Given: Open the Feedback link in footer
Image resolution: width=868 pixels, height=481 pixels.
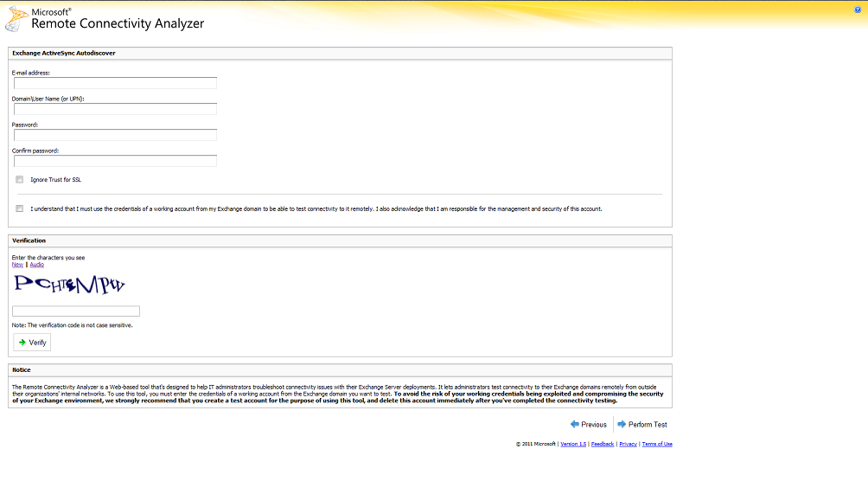Looking at the screenshot, I should tap(603, 444).
